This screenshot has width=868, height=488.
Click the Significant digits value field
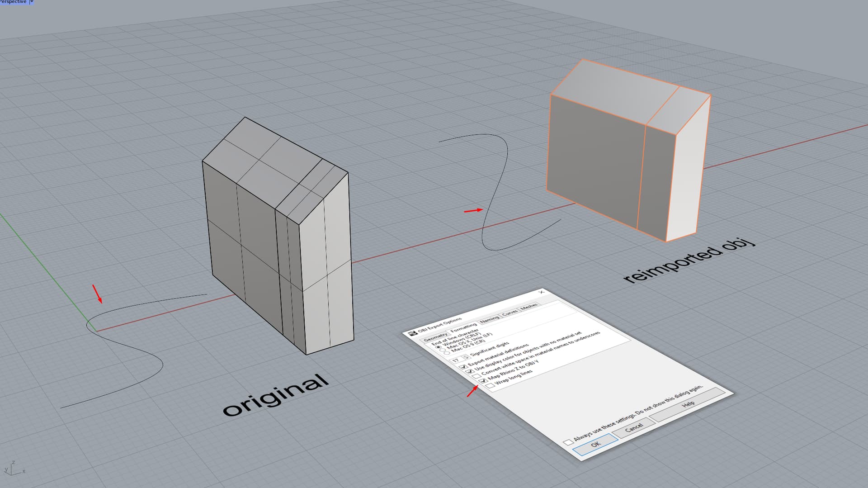(x=457, y=360)
